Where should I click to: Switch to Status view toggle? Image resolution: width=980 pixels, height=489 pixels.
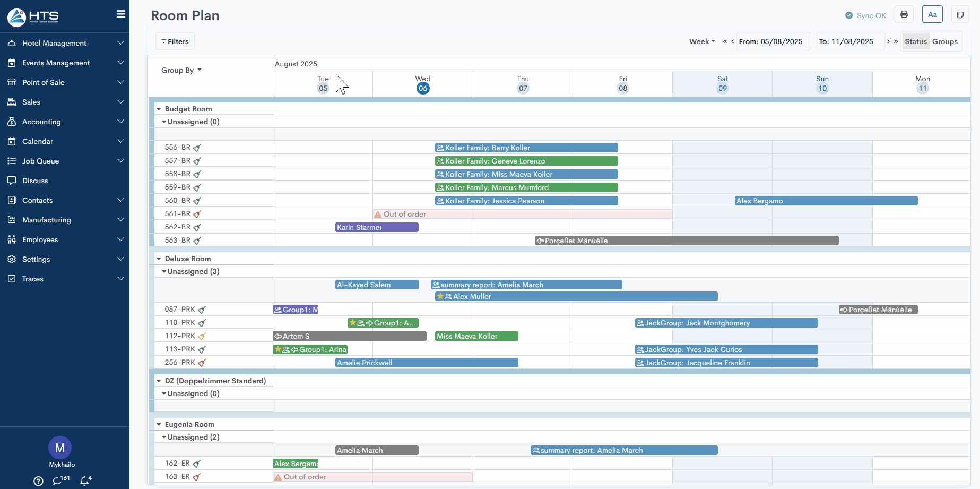pos(915,41)
